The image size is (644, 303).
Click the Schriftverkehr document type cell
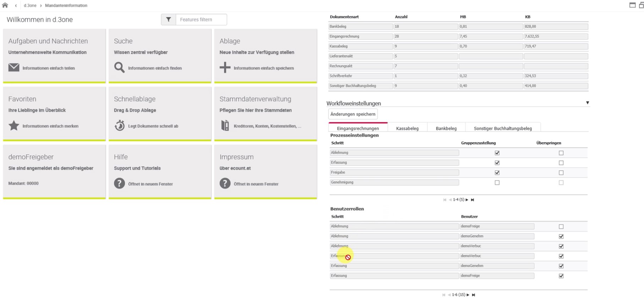point(360,76)
